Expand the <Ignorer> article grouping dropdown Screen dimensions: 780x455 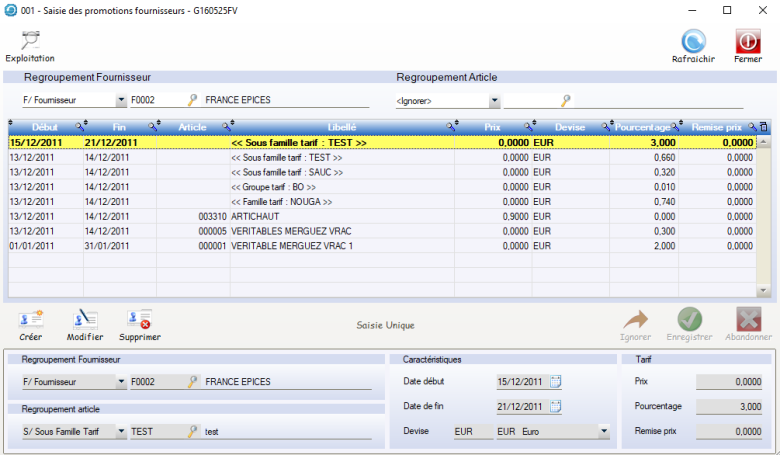pos(494,100)
